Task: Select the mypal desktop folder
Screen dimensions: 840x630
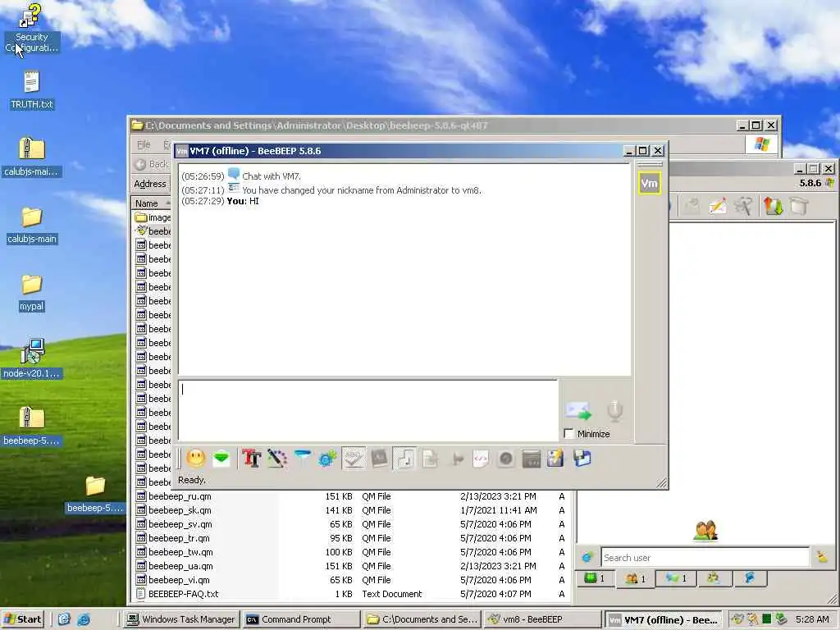Action: click(32, 293)
